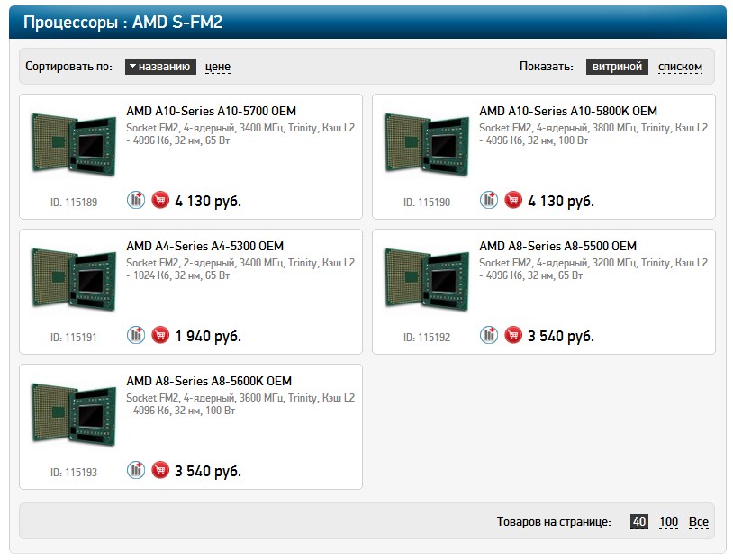The image size is (733, 560).
Task: Sort products by "цене"
Action: (x=218, y=67)
